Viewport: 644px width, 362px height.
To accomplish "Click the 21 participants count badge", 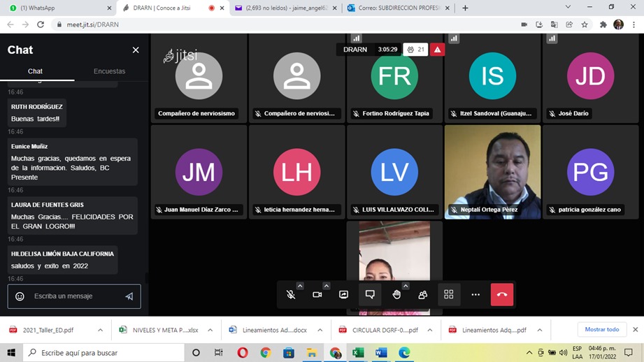I will pos(415,49).
